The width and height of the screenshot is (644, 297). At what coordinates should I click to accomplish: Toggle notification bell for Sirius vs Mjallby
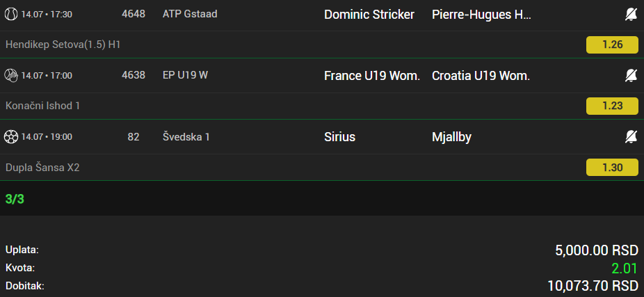(631, 137)
